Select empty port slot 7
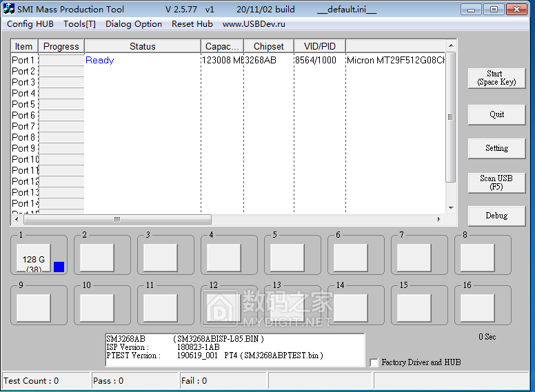The width and height of the screenshot is (535, 392). point(414,258)
